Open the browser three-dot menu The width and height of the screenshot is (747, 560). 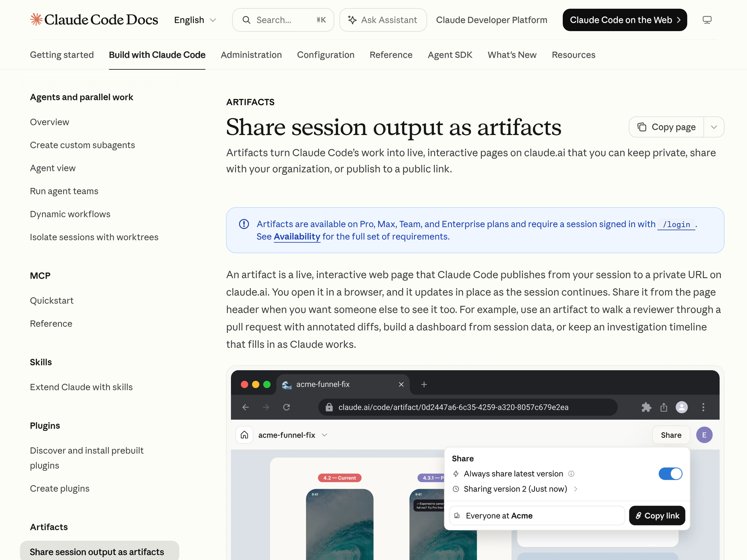[x=703, y=408]
